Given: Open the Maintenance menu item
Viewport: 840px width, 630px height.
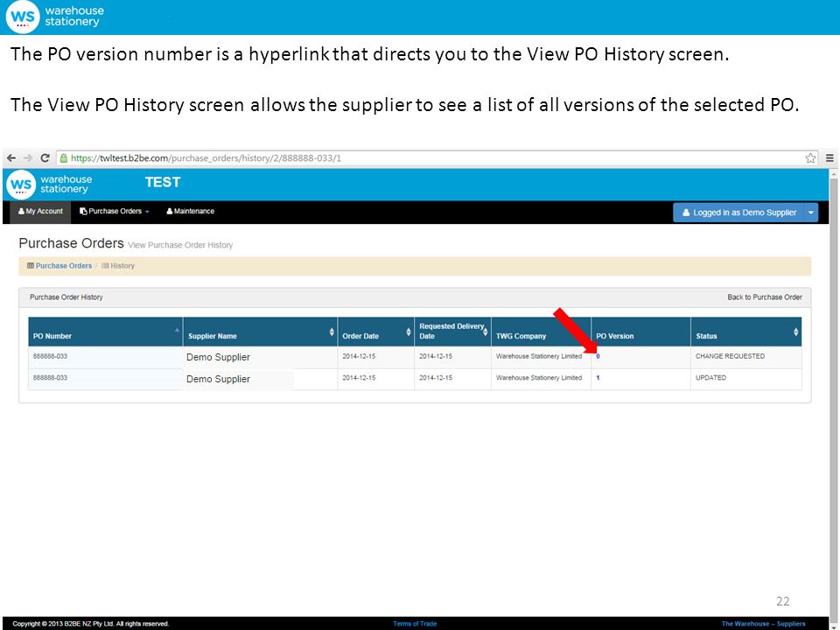Looking at the screenshot, I should [x=190, y=212].
